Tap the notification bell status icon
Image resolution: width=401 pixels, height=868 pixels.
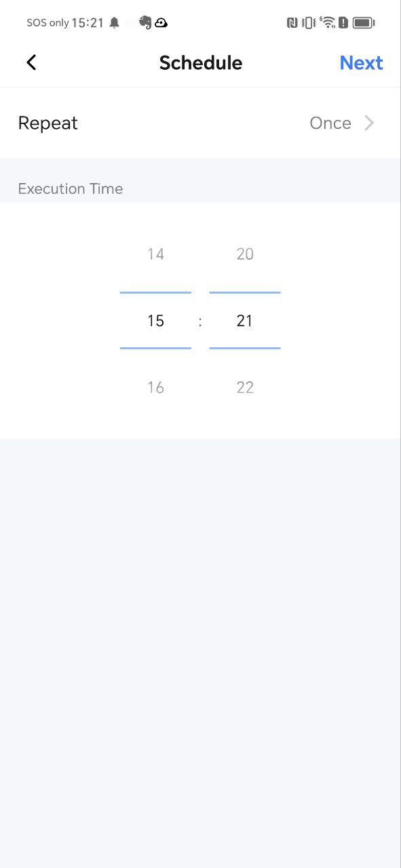(114, 22)
